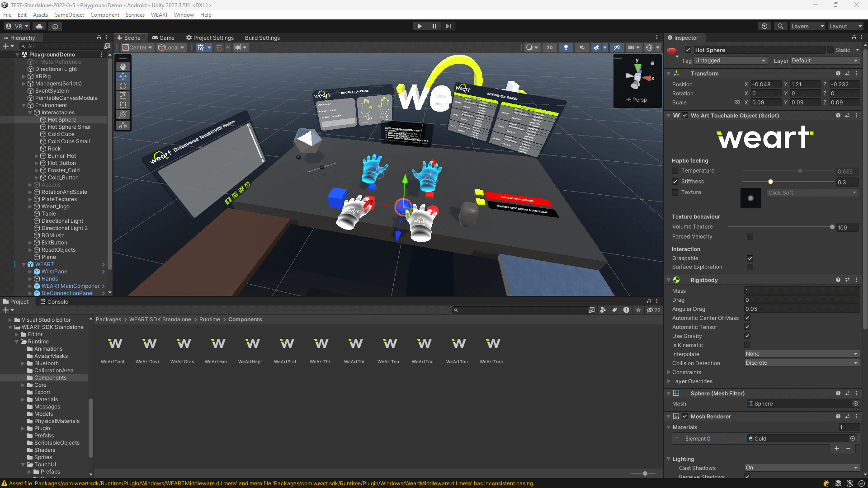
Task: Select Hot Sphere Small in Hierarchy
Action: pyautogui.click(x=70, y=127)
